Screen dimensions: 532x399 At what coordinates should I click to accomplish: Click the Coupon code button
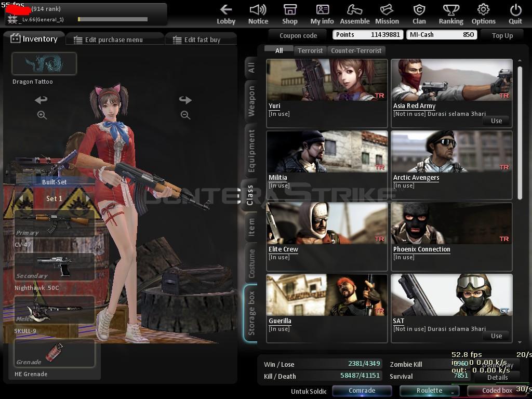click(x=298, y=35)
